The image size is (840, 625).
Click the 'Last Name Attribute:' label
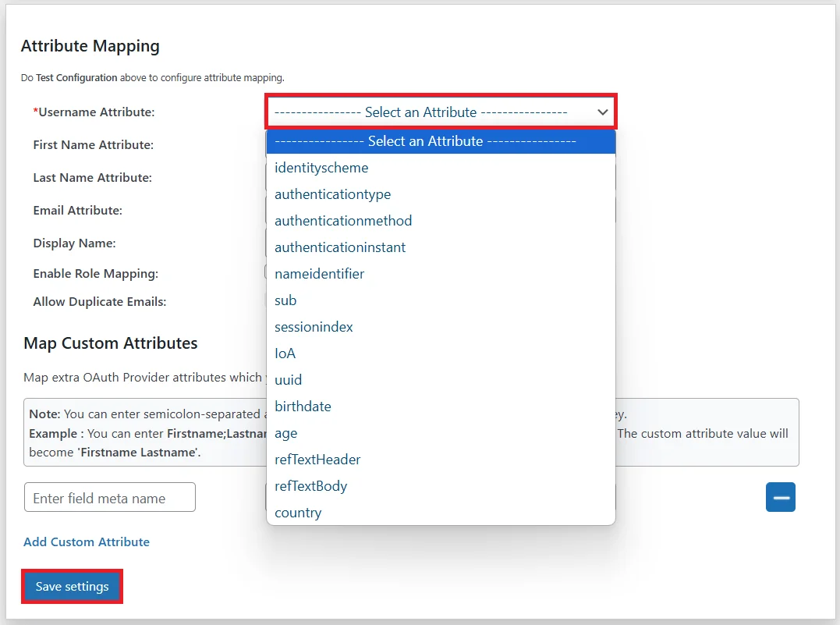(x=93, y=177)
